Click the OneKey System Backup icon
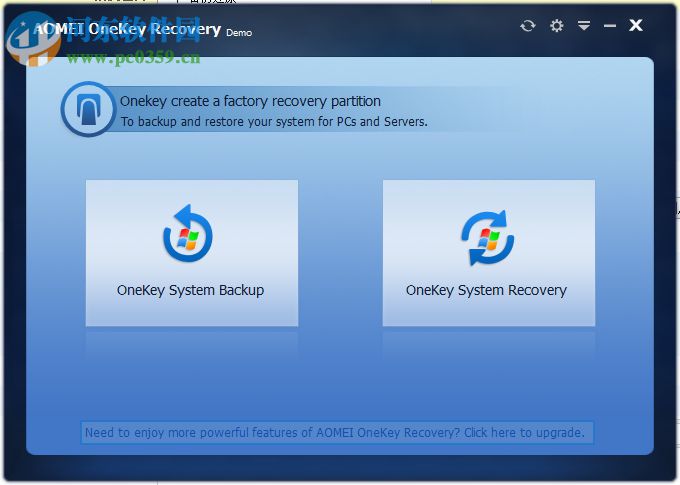Screen dimensions: 680x485 coord(188,234)
